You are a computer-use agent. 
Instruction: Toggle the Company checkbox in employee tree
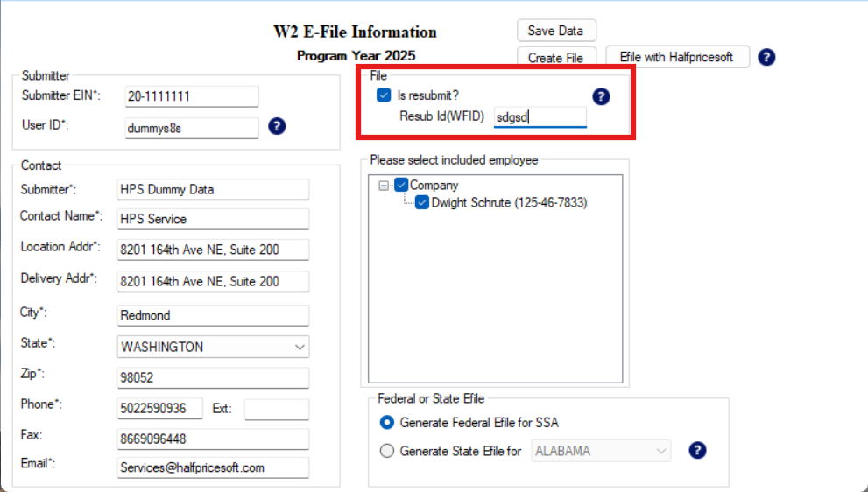click(401, 185)
